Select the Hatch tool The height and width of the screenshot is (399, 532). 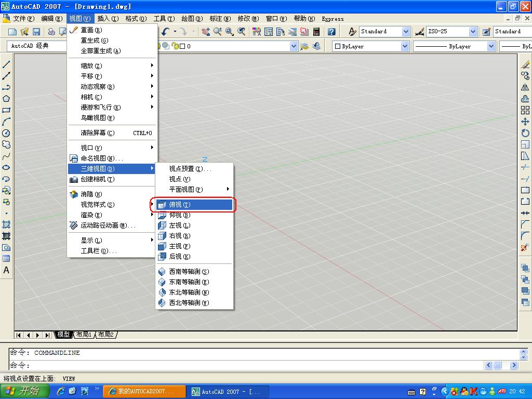pyautogui.click(x=6, y=224)
